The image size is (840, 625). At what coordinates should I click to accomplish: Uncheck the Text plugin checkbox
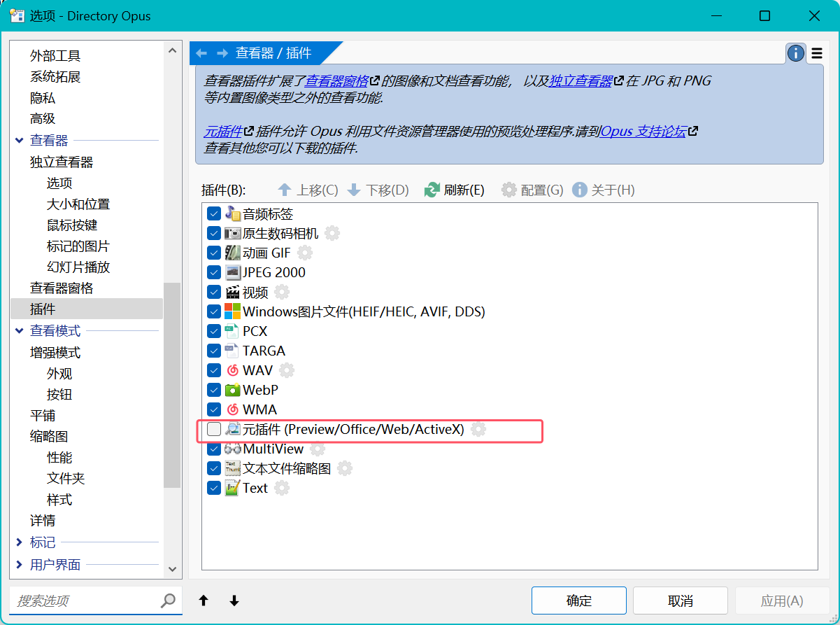coord(214,488)
